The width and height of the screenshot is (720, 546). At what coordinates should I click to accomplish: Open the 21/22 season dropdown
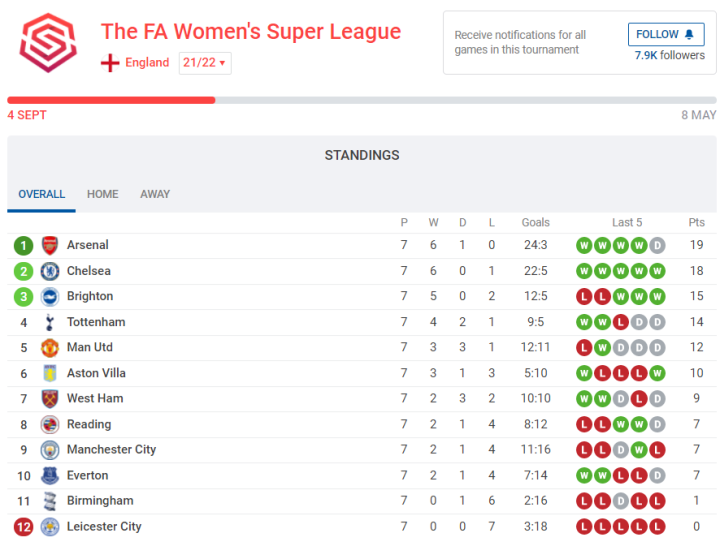pos(205,63)
